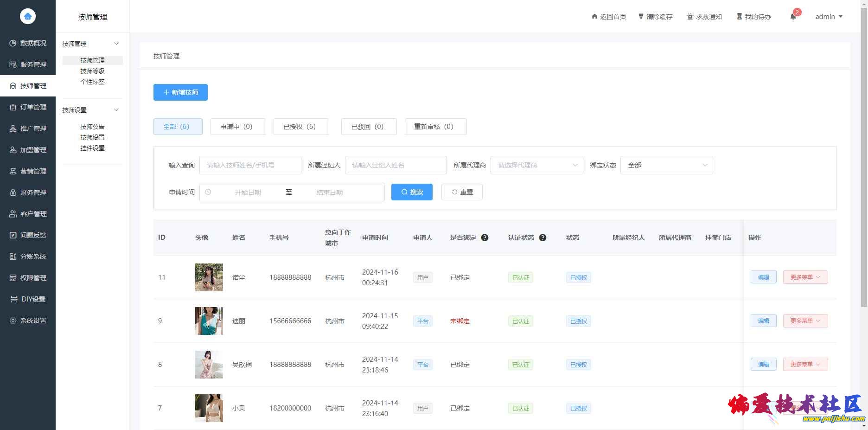The image size is (868, 430).
Task: Switch to 已授权 (6) tab
Action: tap(301, 127)
